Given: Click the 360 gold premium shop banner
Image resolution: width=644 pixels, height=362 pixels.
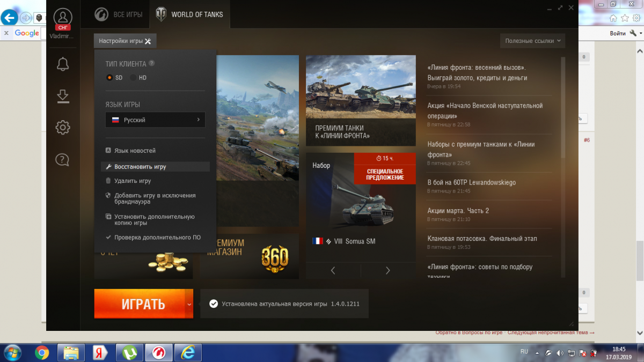Looking at the screenshot, I should 250,256.
